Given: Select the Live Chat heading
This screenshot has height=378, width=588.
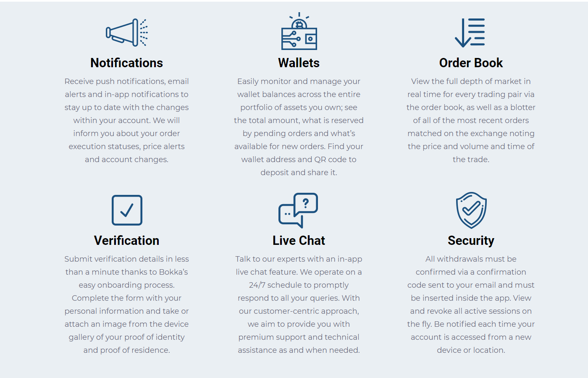Looking at the screenshot, I should coord(299,241).
